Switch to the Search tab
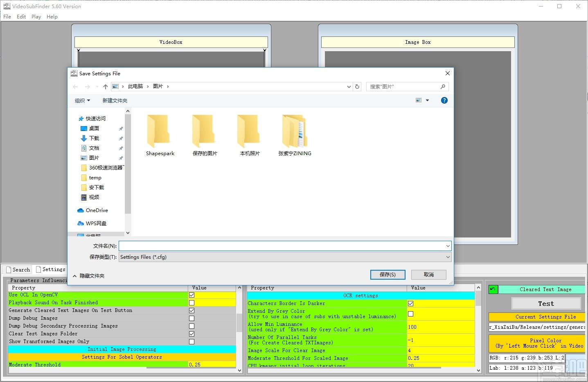Viewport: 588px width, 382px height. pyautogui.click(x=18, y=270)
